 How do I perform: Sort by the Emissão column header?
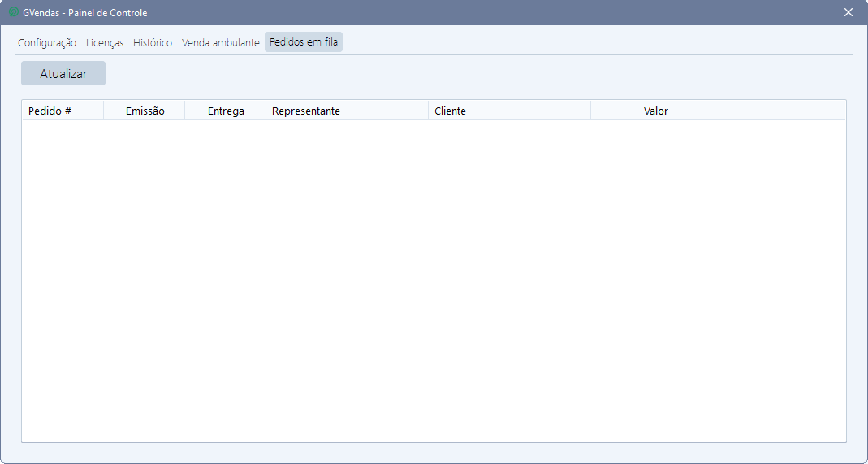coord(145,111)
